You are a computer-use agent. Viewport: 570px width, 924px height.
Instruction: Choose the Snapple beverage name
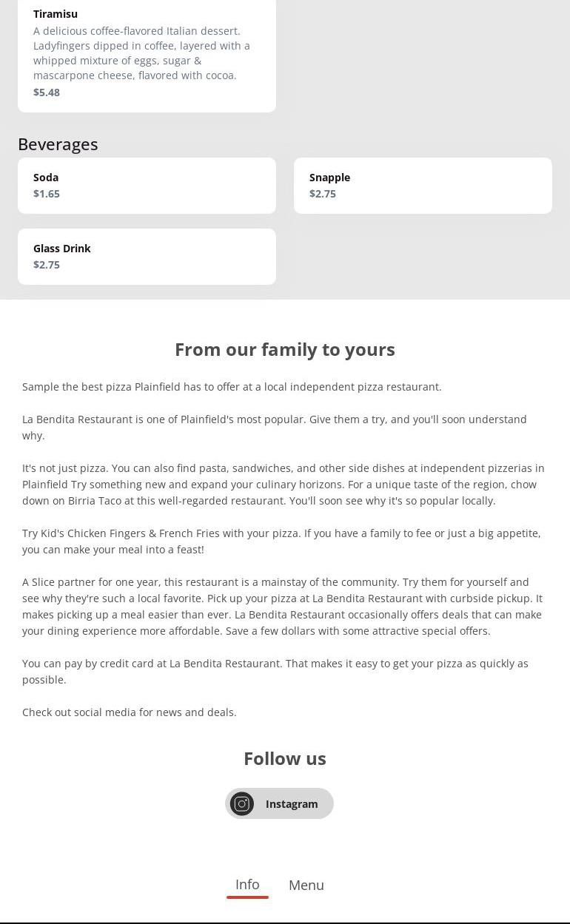(329, 178)
